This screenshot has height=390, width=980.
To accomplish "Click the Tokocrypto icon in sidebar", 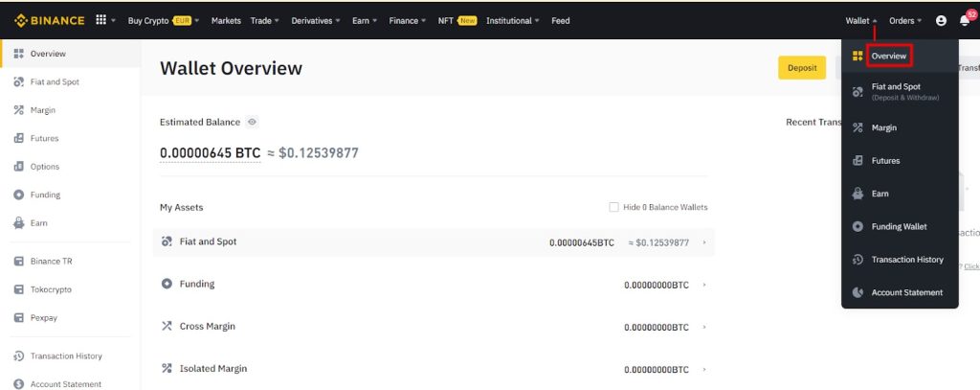I will [19, 289].
